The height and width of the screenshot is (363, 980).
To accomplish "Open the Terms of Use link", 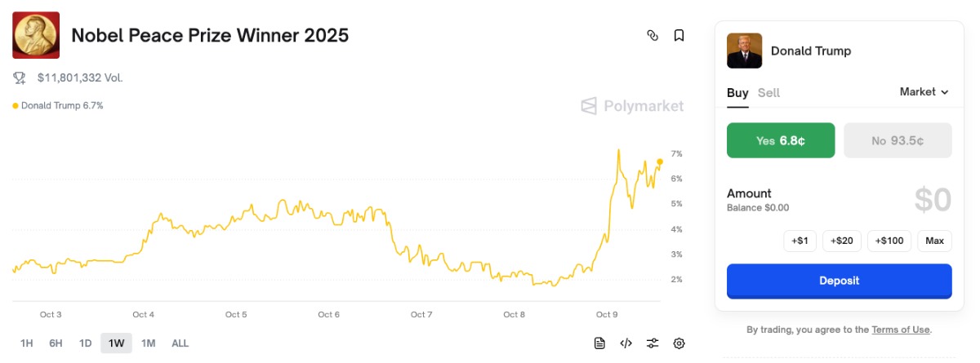I will (x=901, y=330).
